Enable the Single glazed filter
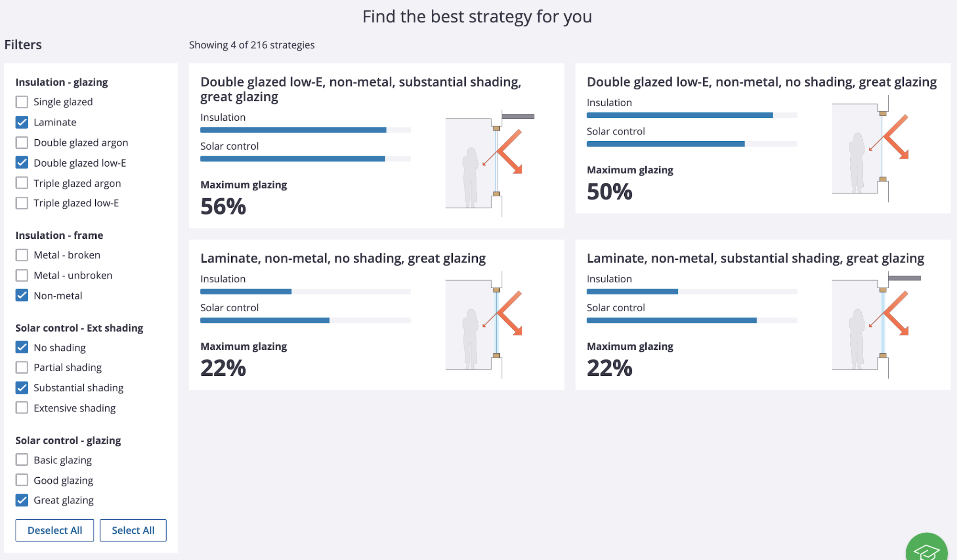The width and height of the screenshot is (957, 560). pyautogui.click(x=22, y=101)
